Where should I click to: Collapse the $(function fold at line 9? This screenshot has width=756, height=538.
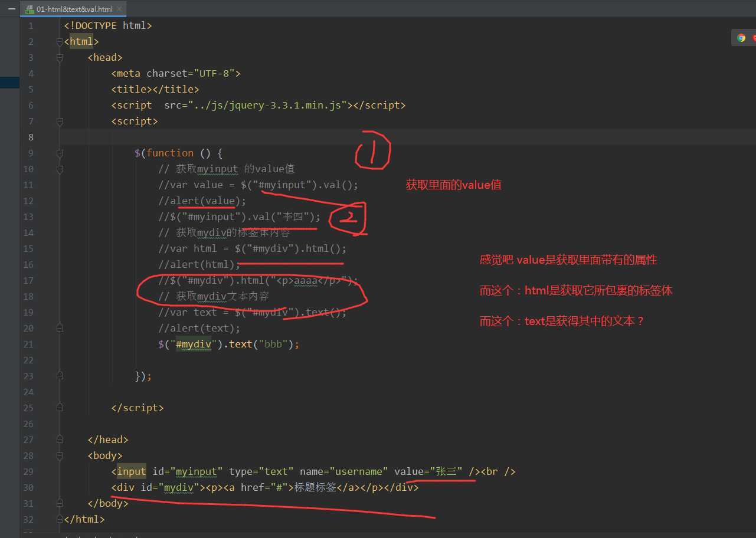(60, 153)
